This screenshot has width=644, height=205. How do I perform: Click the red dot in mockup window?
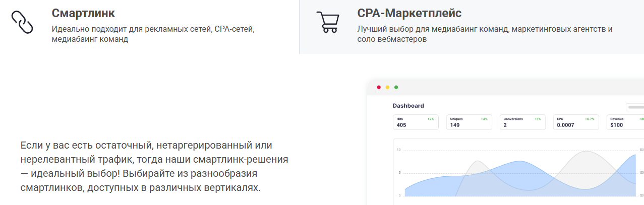coord(379,88)
